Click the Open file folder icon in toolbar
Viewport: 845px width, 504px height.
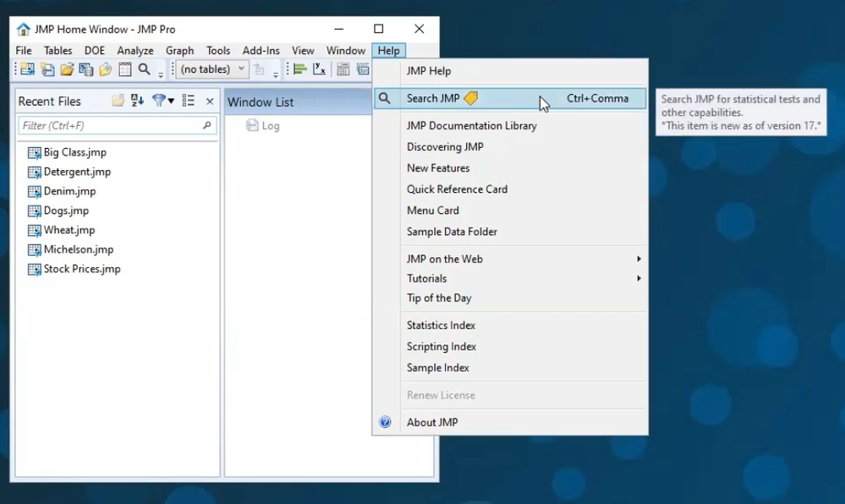(x=67, y=69)
